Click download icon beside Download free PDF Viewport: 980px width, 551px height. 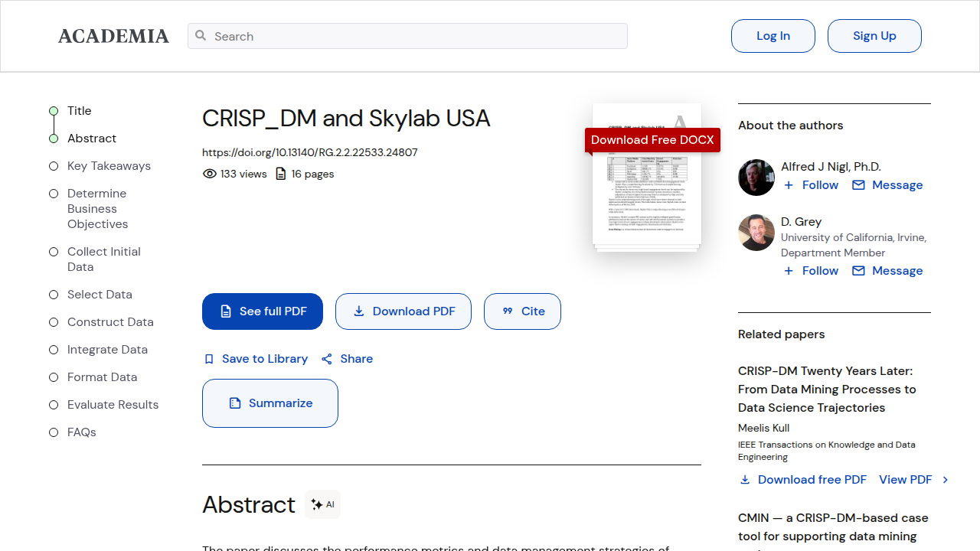pyautogui.click(x=745, y=480)
